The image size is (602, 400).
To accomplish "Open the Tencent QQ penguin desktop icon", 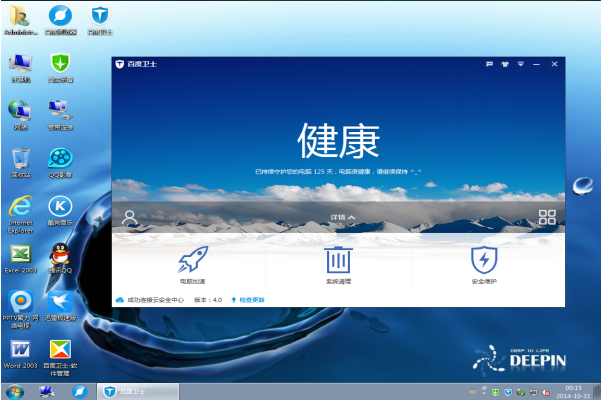I will [x=60, y=259].
